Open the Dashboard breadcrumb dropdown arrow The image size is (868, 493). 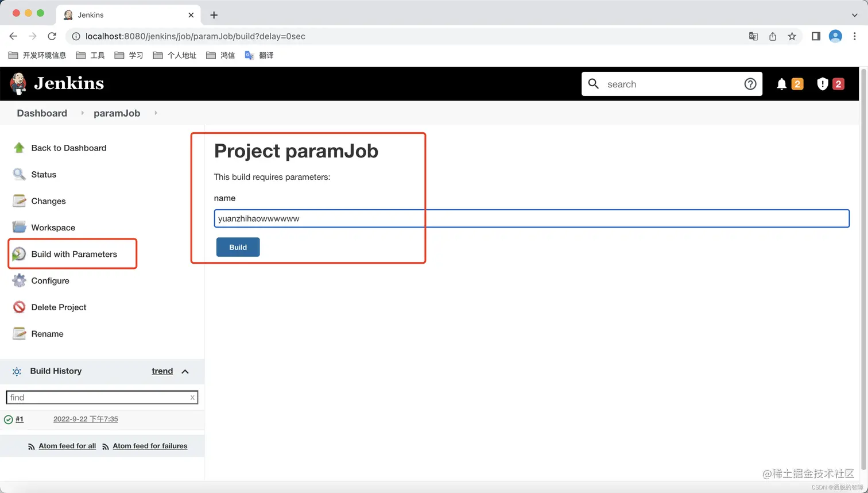tap(82, 113)
